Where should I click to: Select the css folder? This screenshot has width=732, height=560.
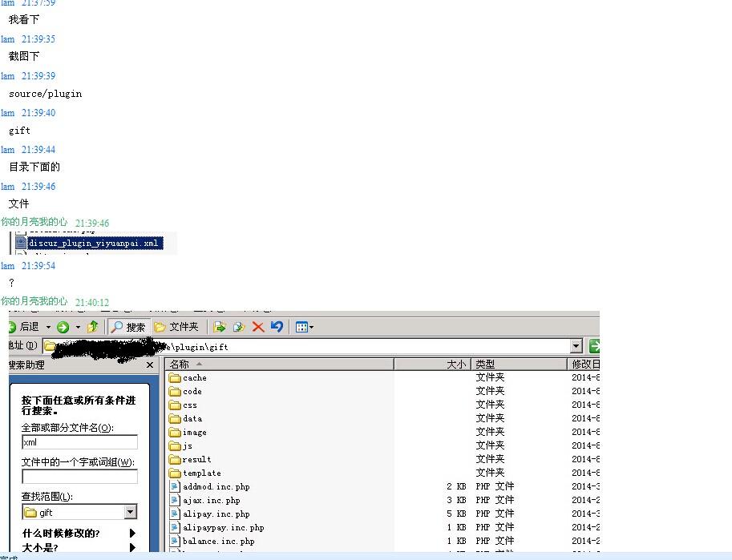pyautogui.click(x=183, y=405)
